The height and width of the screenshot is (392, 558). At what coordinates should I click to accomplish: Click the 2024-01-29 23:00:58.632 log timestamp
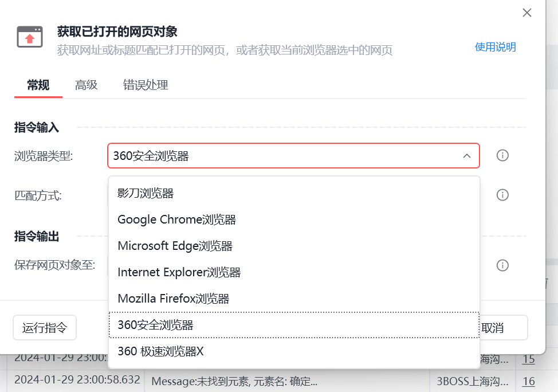(77, 379)
